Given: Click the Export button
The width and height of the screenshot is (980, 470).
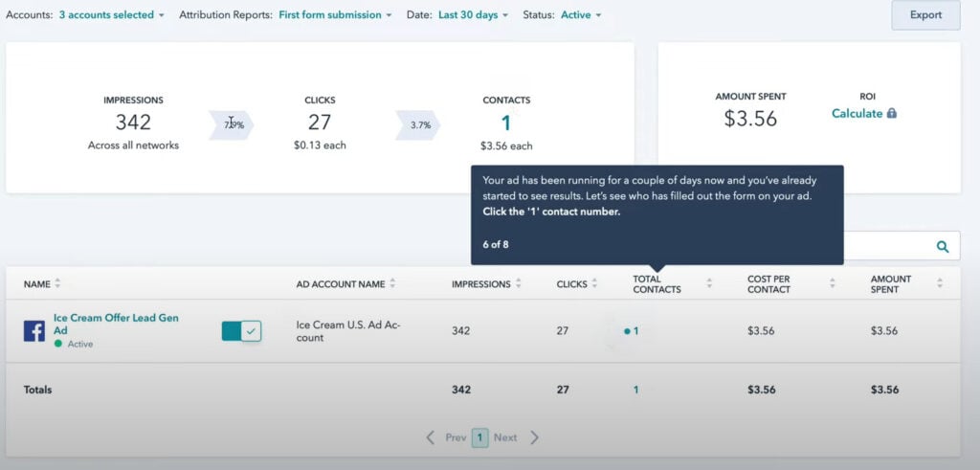Looking at the screenshot, I should coord(925,15).
